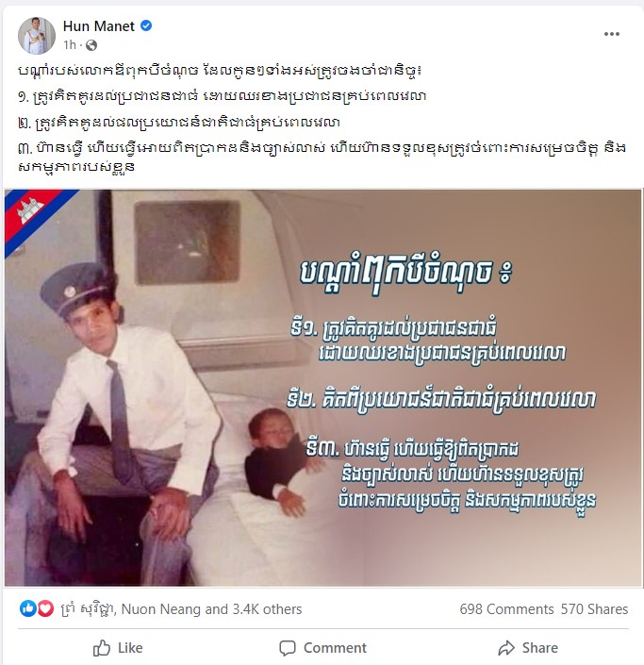
Task: Open the 1h post timestamp link
Action: point(70,44)
